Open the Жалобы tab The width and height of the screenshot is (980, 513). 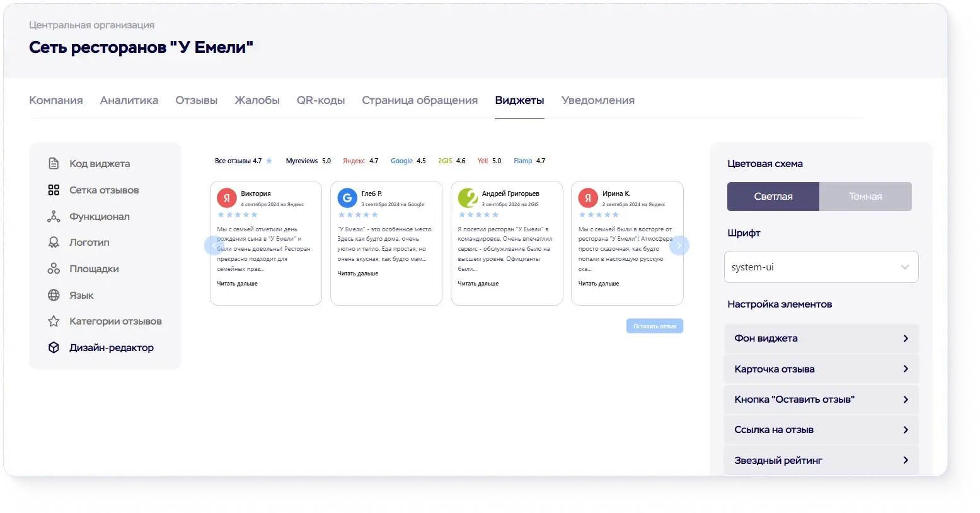click(257, 100)
